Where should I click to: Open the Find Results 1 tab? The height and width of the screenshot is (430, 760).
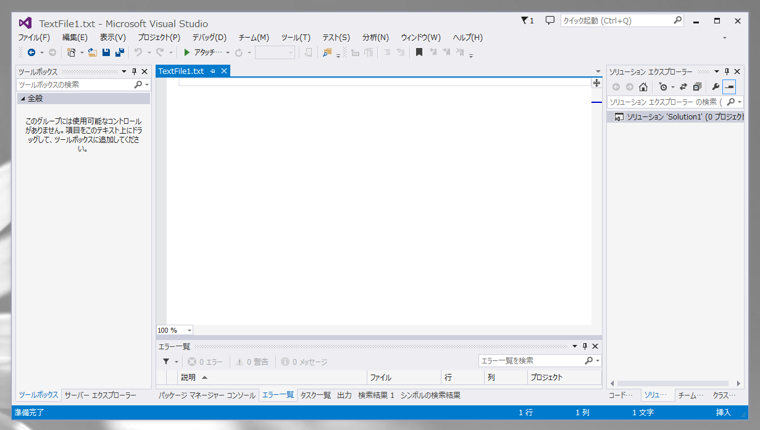pyautogui.click(x=376, y=395)
